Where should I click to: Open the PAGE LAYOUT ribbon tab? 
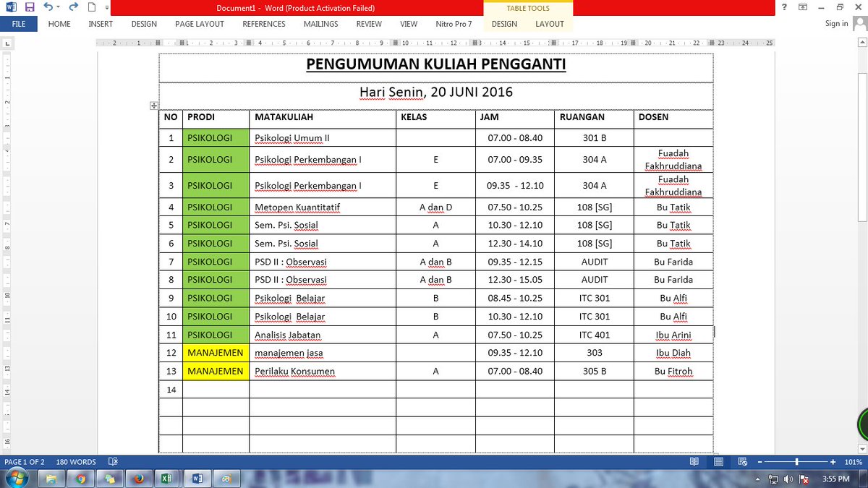[x=200, y=24]
